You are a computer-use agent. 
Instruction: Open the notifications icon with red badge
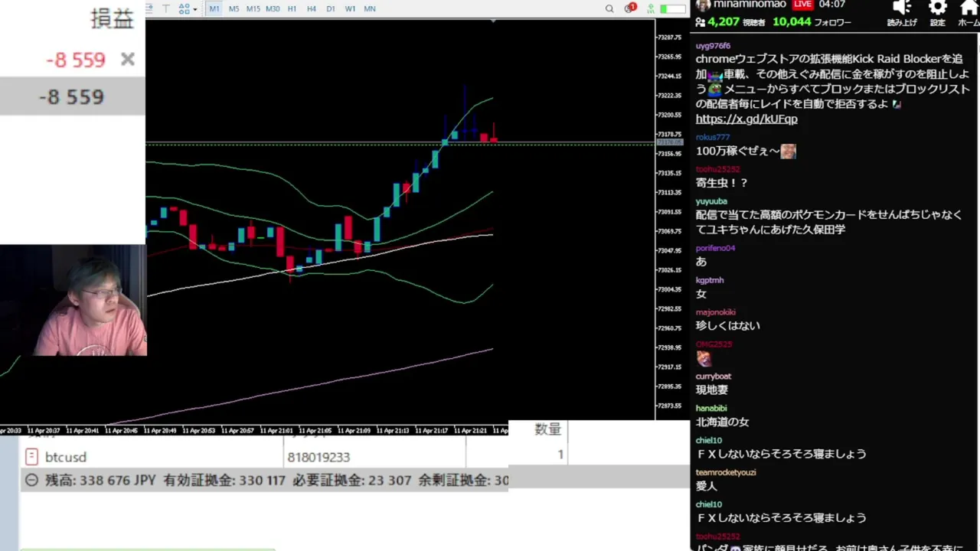pos(630,8)
